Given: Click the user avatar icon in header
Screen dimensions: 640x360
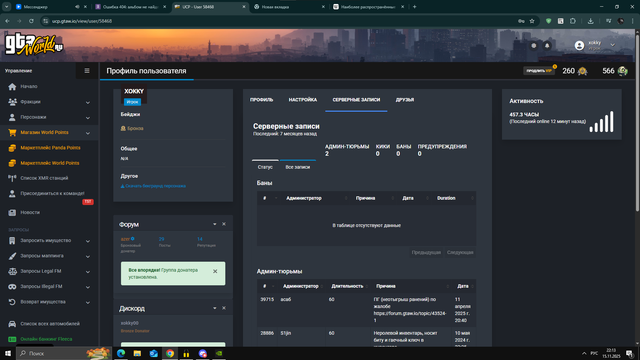Looking at the screenshot, I should pyautogui.click(x=579, y=46).
